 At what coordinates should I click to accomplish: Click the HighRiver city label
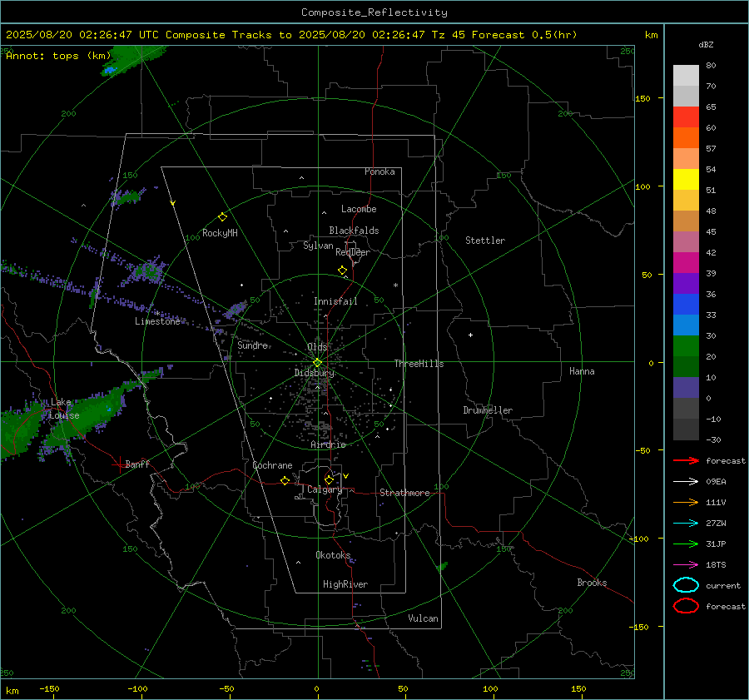pos(345,584)
